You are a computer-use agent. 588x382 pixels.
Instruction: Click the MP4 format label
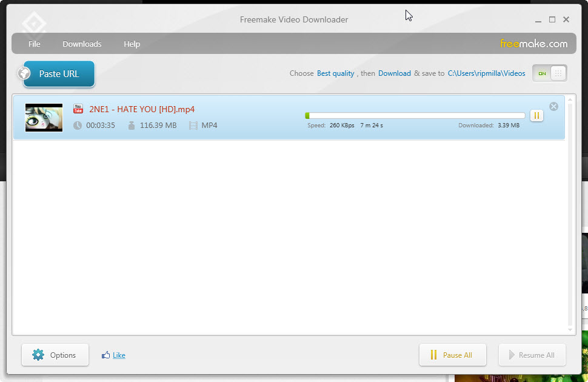(209, 126)
